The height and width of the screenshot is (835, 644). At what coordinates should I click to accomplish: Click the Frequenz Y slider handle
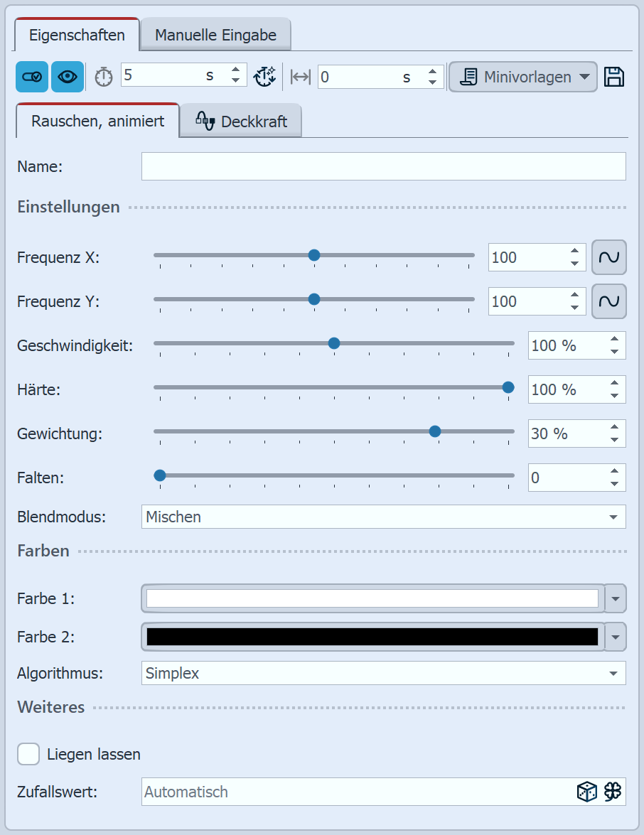314,299
